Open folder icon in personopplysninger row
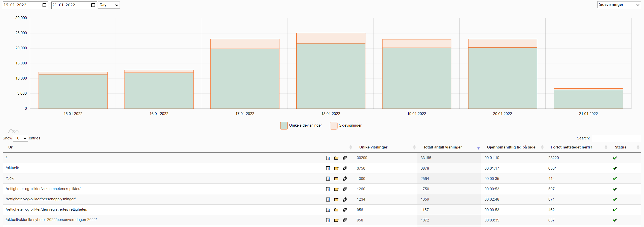The image size is (644, 227). point(336,200)
